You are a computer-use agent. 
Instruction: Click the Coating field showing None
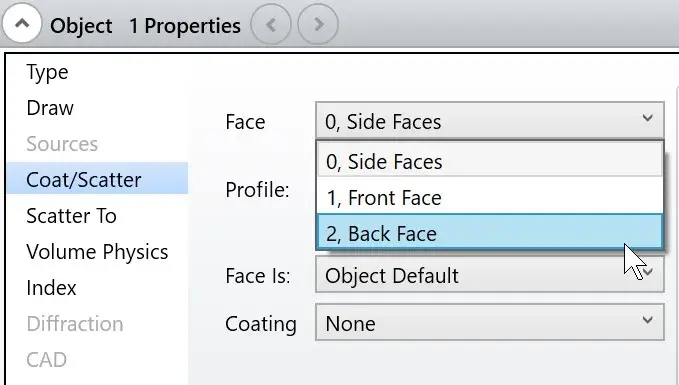(489, 322)
